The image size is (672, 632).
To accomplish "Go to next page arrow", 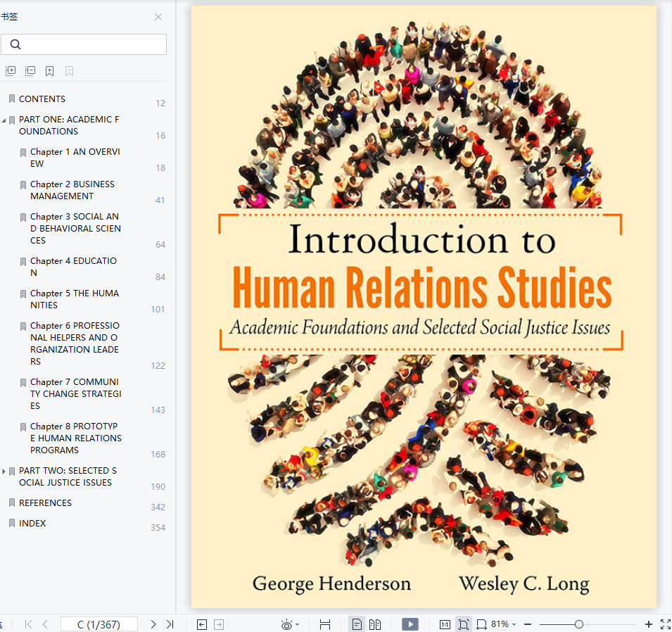I will click(x=153, y=624).
